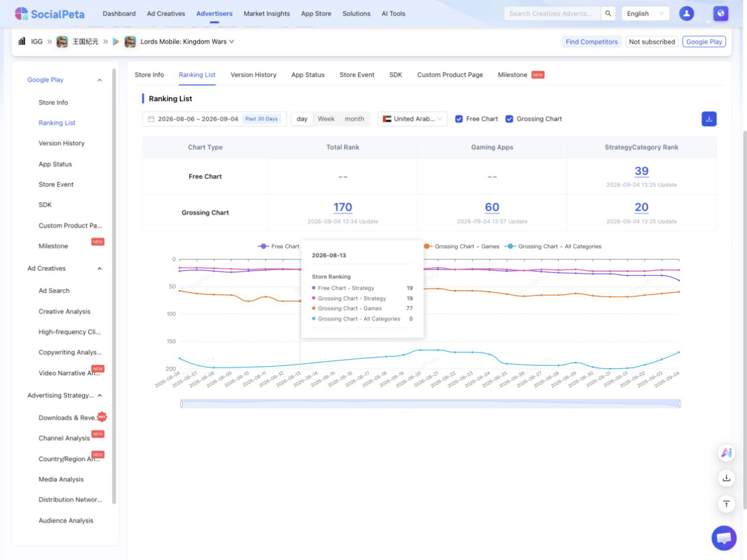Open Ad Search in the sidebar

[x=54, y=290]
